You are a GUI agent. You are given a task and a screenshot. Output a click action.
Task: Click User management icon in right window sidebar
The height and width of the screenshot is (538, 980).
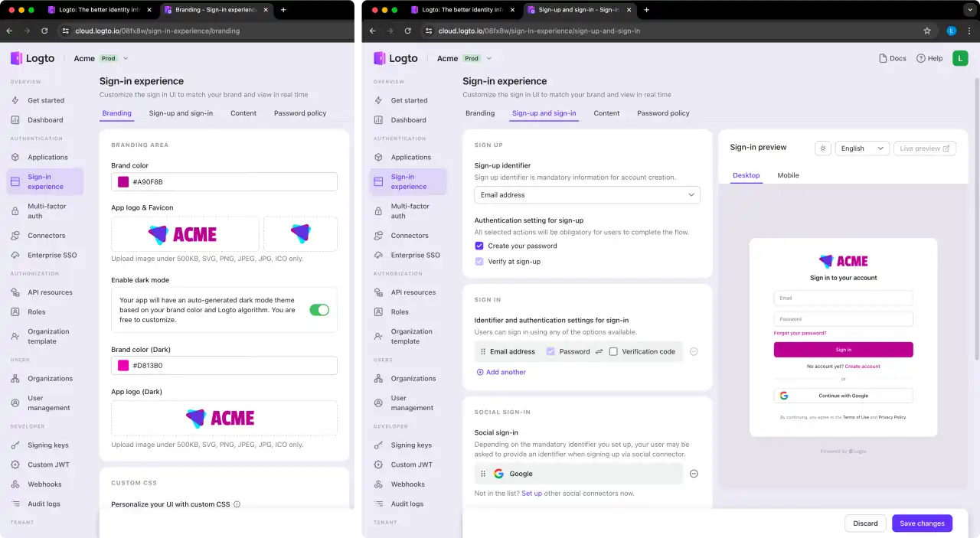coord(378,403)
